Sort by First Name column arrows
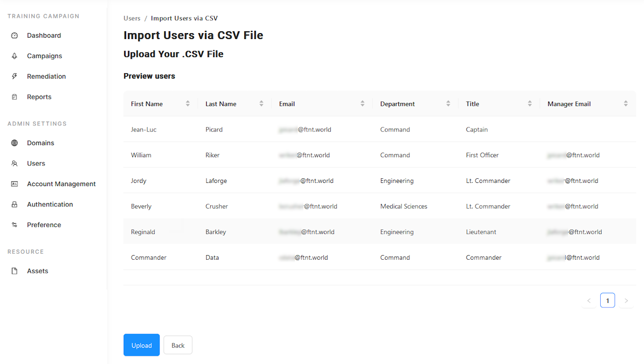The width and height of the screenshot is (644, 364). pyautogui.click(x=188, y=104)
